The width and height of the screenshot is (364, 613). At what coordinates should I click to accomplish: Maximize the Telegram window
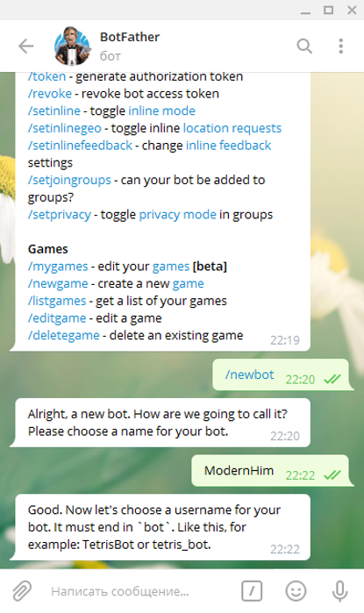pos(328,11)
